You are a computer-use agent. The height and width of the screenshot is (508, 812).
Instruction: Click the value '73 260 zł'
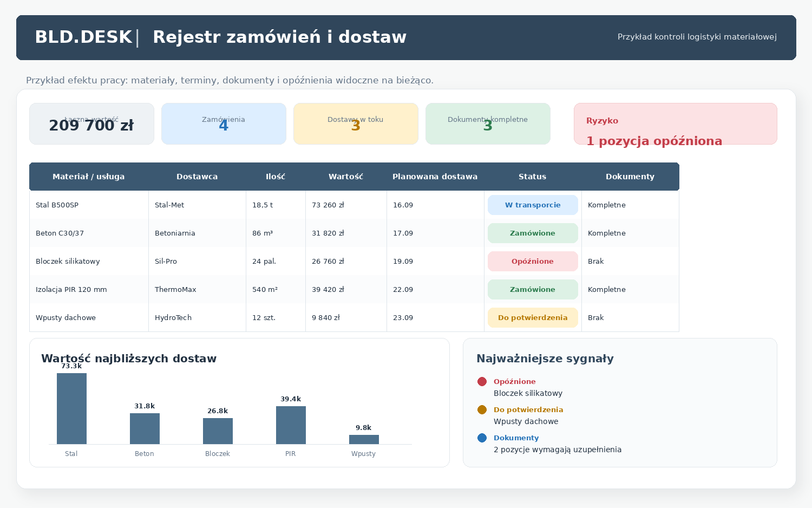[328, 205]
